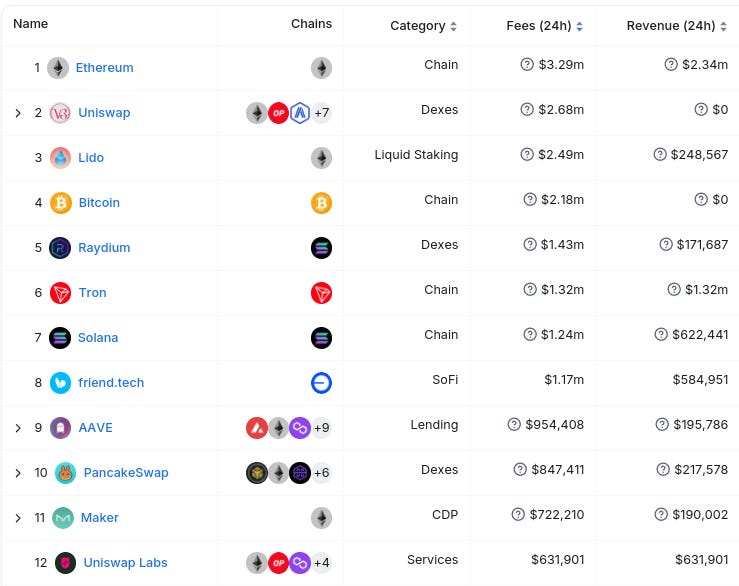
Task: Click the Solana logo in Name column
Action: click(60, 338)
